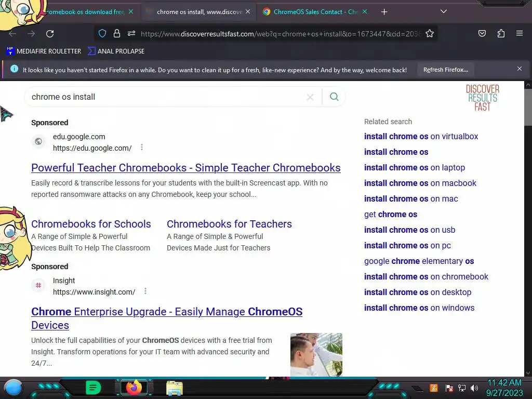Open the tracking protection shield icon

click(102, 33)
